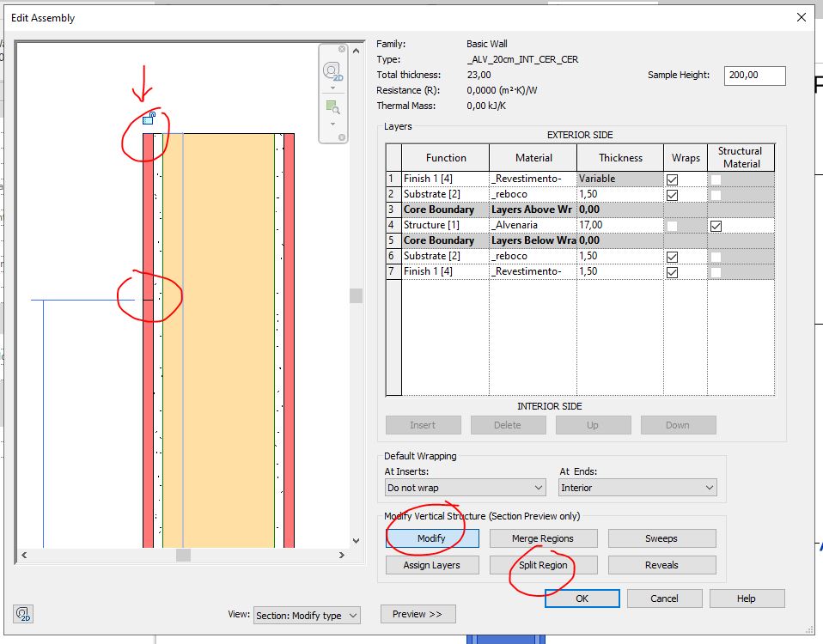Click the Sample Height input field
The width and height of the screenshot is (823, 644).
tap(755, 76)
